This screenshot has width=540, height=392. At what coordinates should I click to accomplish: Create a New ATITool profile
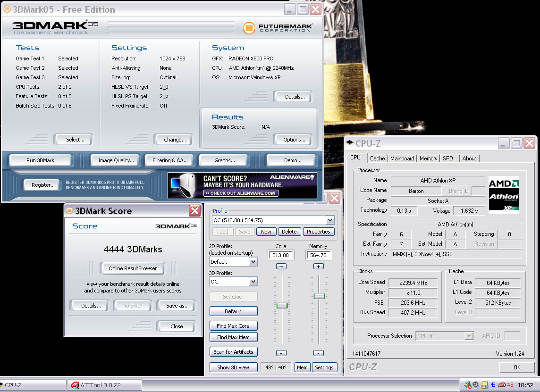[266, 232]
